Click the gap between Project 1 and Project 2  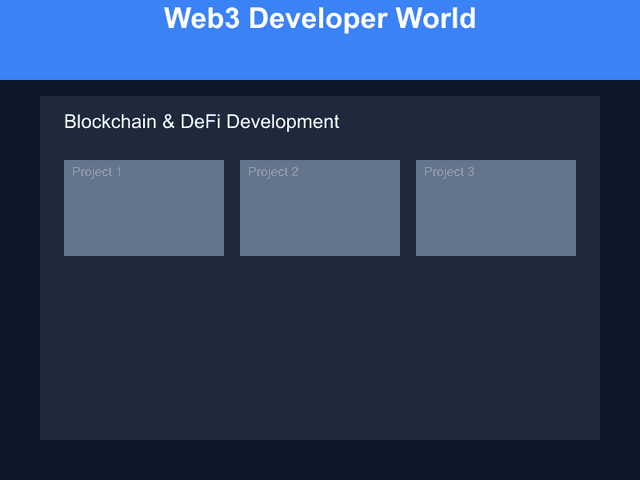coord(232,208)
